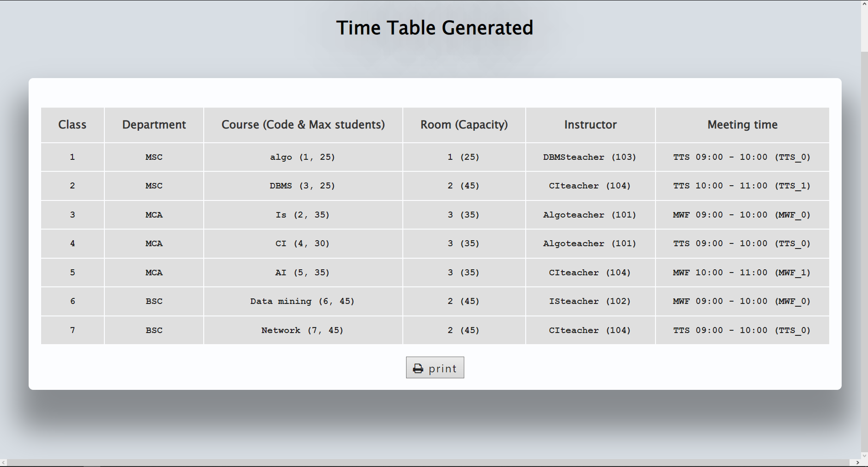Select the Department column header
868x467 pixels.
coord(154,125)
